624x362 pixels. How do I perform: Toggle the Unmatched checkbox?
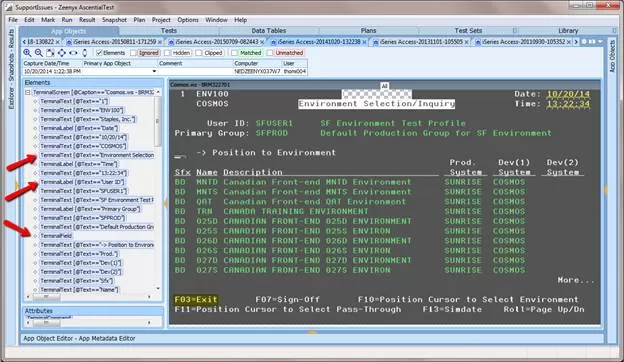coord(270,53)
